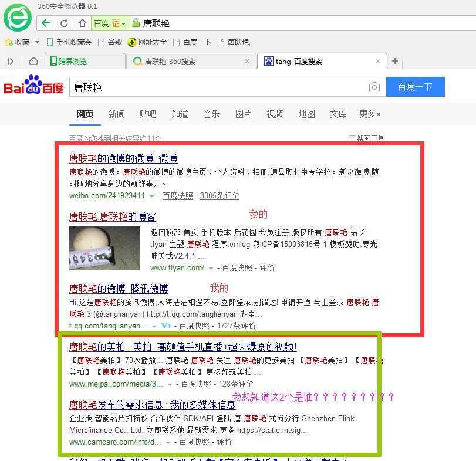Open 百度快照 for the weibo.com result
The height and width of the screenshot is (461, 476).
(178, 196)
